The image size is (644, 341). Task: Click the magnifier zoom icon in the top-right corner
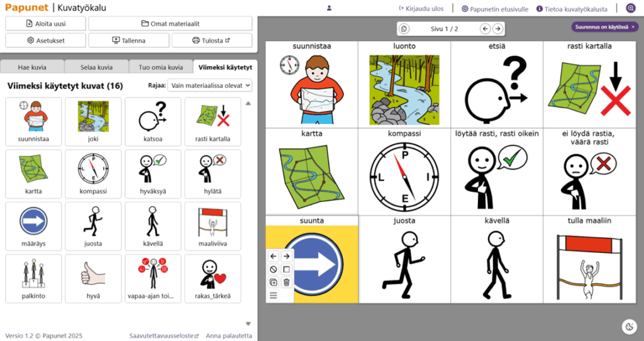[x=631, y=9]
